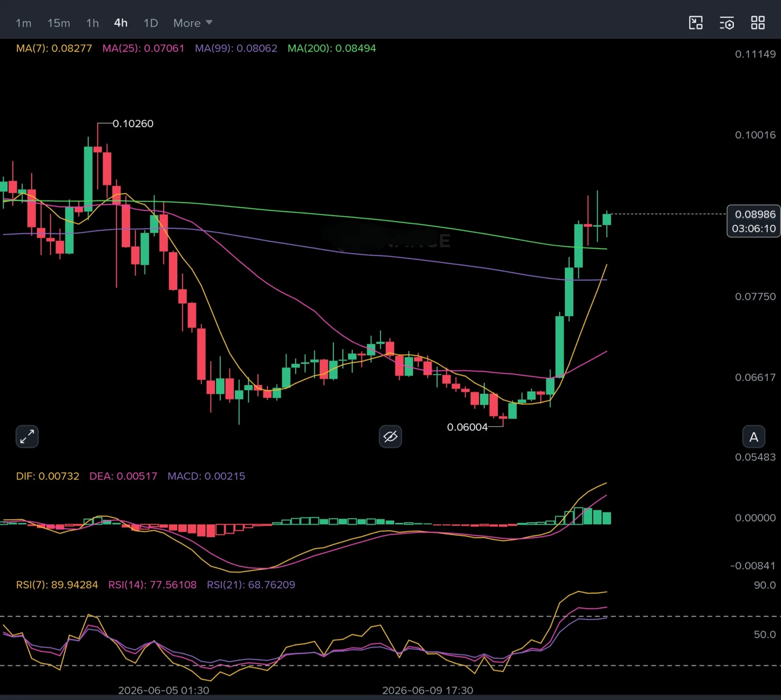The width and height of the screenshot is (781, 700).
Task: Select the 1h timeframe tab
Action: coord(92,23)
